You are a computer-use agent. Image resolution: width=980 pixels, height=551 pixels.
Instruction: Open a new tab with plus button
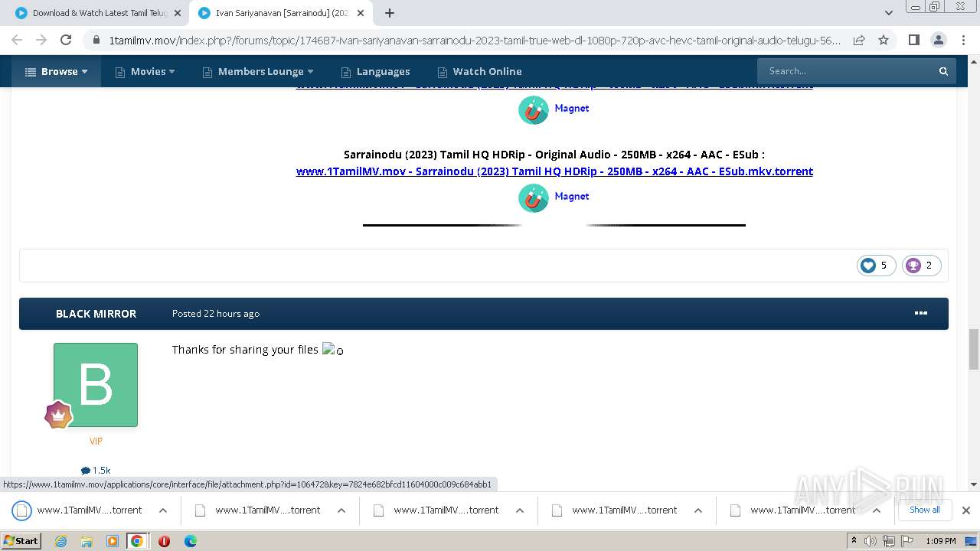pos(390,13)
